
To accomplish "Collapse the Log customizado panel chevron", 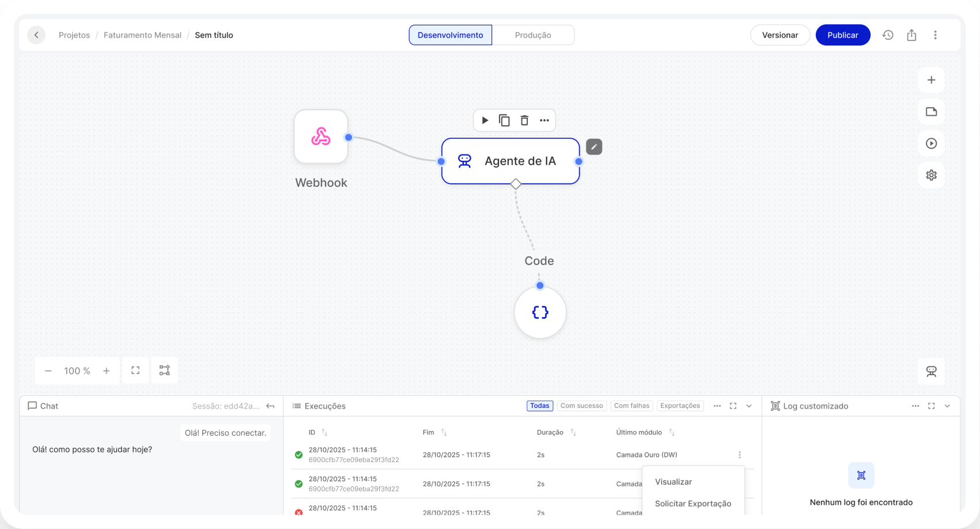I will pos(947,406).
